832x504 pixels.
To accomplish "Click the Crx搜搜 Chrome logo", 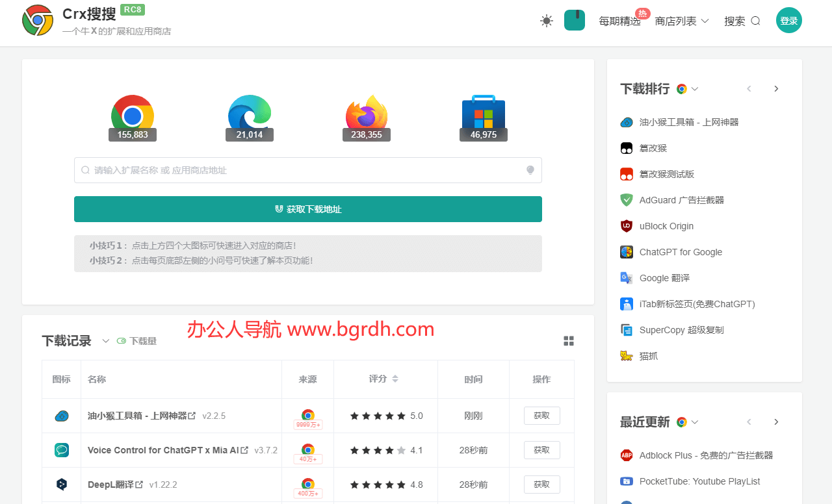I will [38, 20].
